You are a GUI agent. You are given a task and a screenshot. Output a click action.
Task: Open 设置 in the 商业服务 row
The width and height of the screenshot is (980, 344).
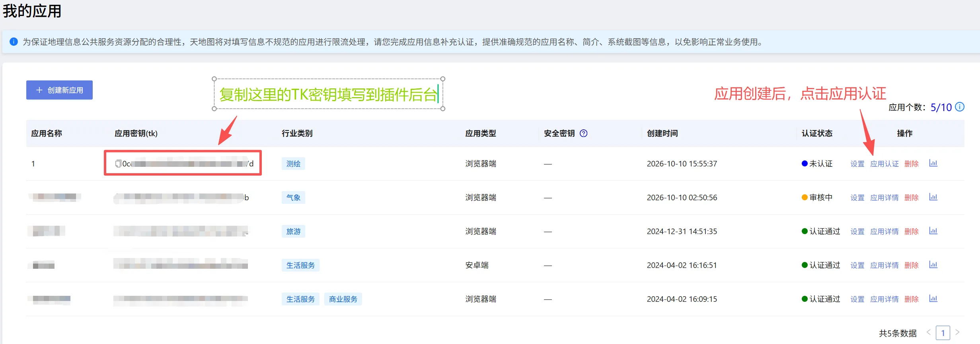pyautogui.click(x=857, y=299)
